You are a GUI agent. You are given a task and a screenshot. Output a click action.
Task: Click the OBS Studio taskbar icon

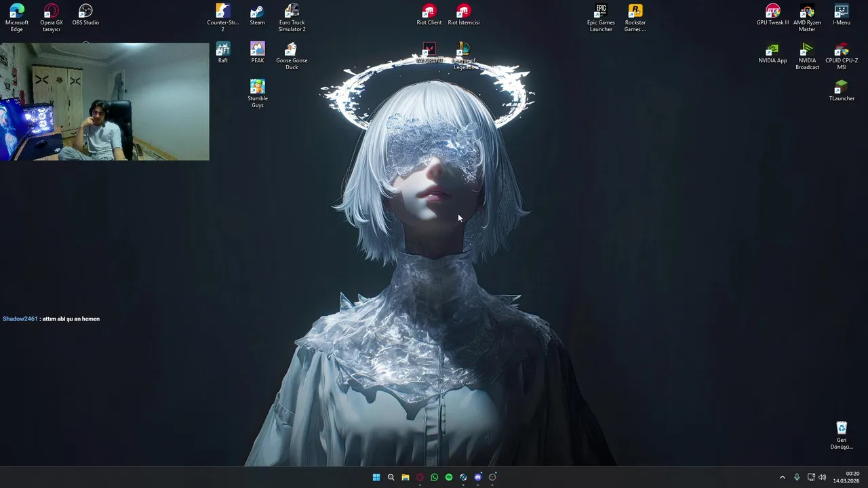click(x=492, y=477)
